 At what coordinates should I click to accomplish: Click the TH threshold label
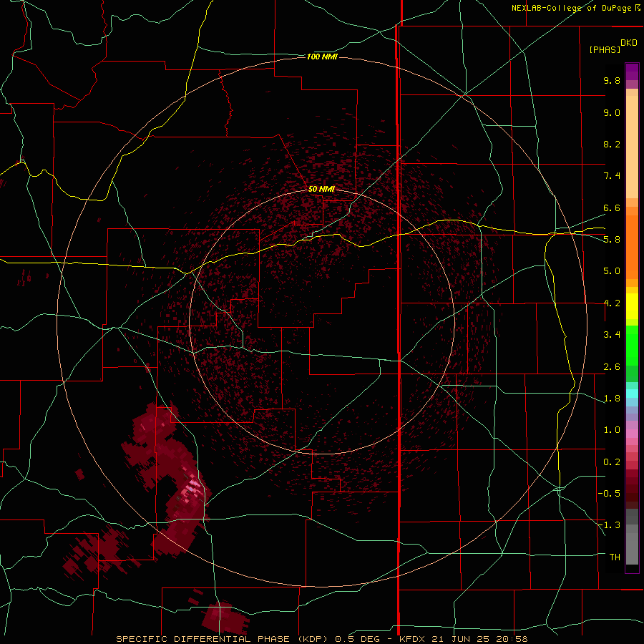pyautogui.click(x=615, y=557)
